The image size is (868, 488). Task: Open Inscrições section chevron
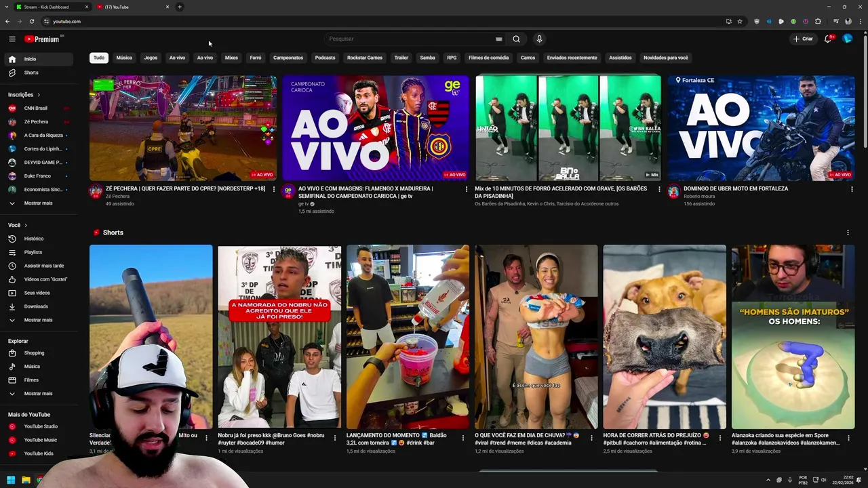pyautogui.click(x=39, y=94)
